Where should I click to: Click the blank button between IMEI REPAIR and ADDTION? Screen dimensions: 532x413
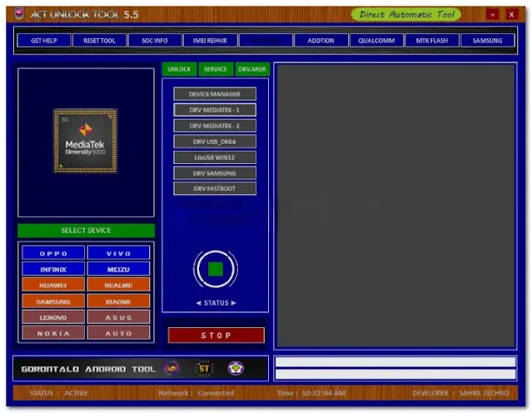point(266,41)
